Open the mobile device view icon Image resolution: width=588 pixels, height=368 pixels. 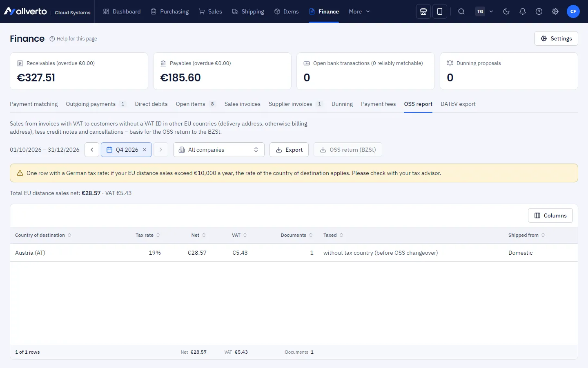pos(440,11)
